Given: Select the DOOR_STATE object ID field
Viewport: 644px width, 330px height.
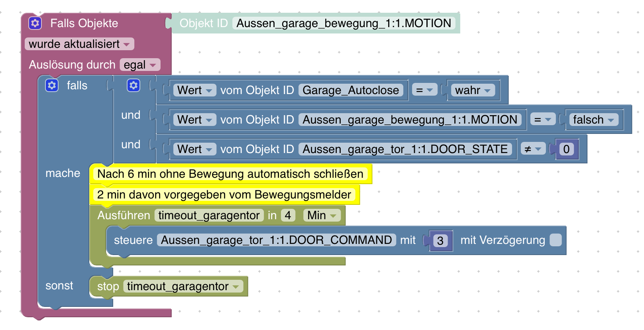Looking at the screenshot, I should point(405,149).
